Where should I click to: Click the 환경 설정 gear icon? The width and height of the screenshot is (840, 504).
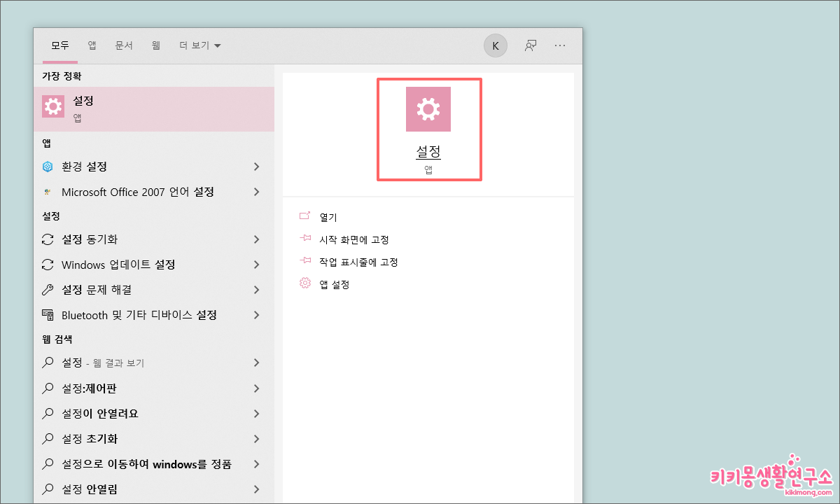point(48,167)
